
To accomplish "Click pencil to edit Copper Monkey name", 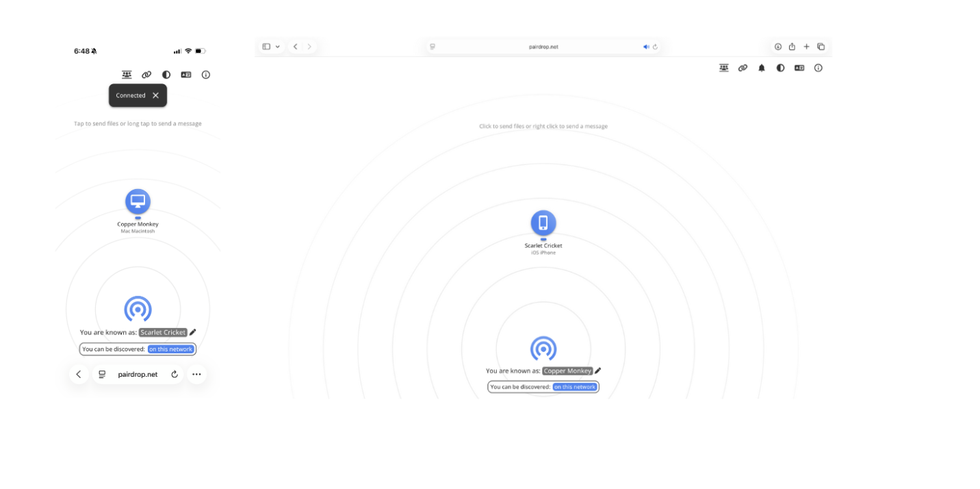I will pyautogui.click(x=597, y=371).
